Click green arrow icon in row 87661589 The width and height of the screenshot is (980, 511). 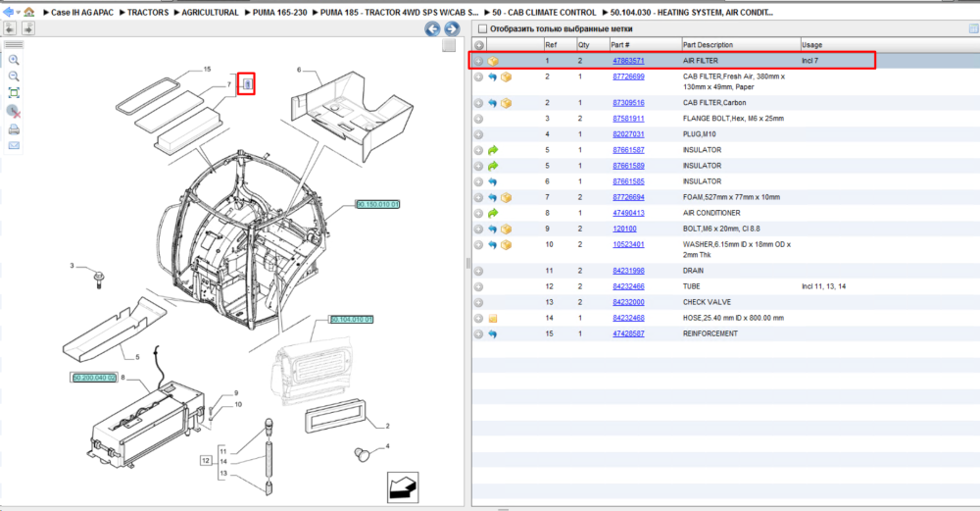click(x=493, y=166)
